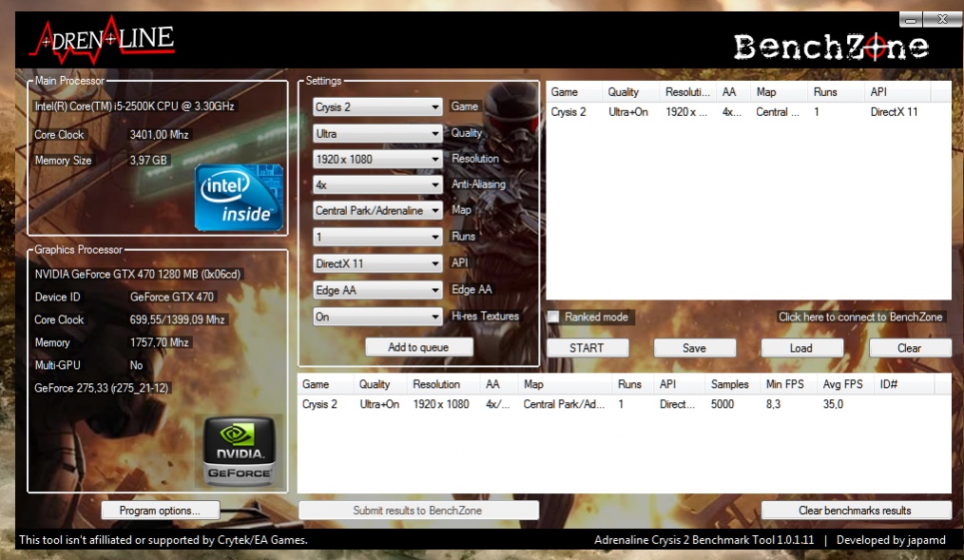Viewport: 964px width, 560px height.
Task: Expand the Resolution dropdown showing 1920 x 1080
Action: (x=377, y=159)
